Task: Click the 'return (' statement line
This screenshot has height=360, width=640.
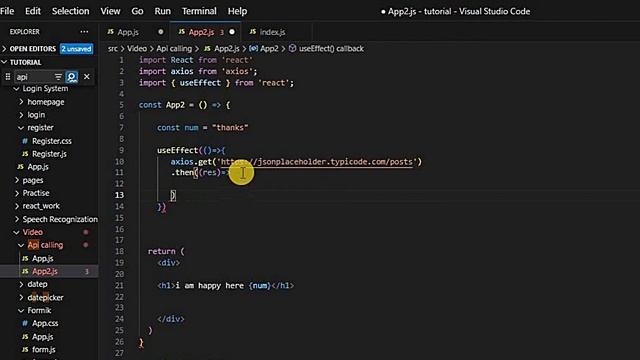Action: pyautogui.click(x=166, y=251)
